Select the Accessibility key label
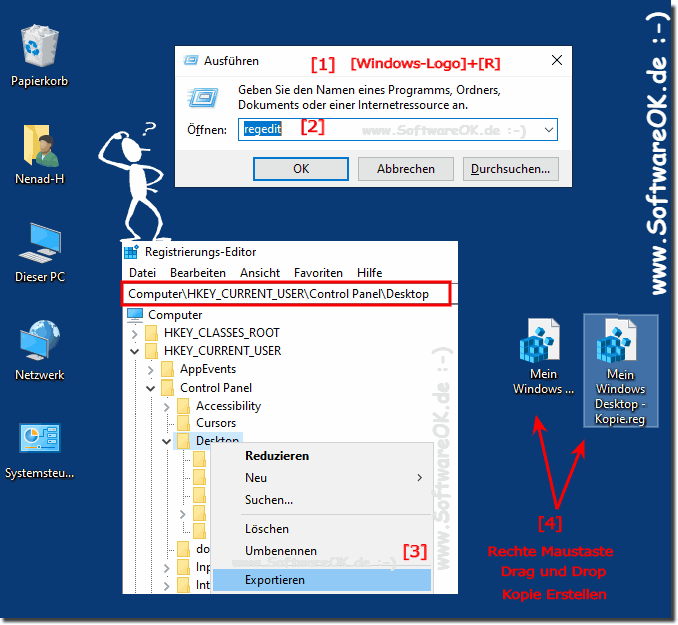Image resolution: width=678 pixels, height=625 pixels. pyautogui.click(x=228, y=406)
